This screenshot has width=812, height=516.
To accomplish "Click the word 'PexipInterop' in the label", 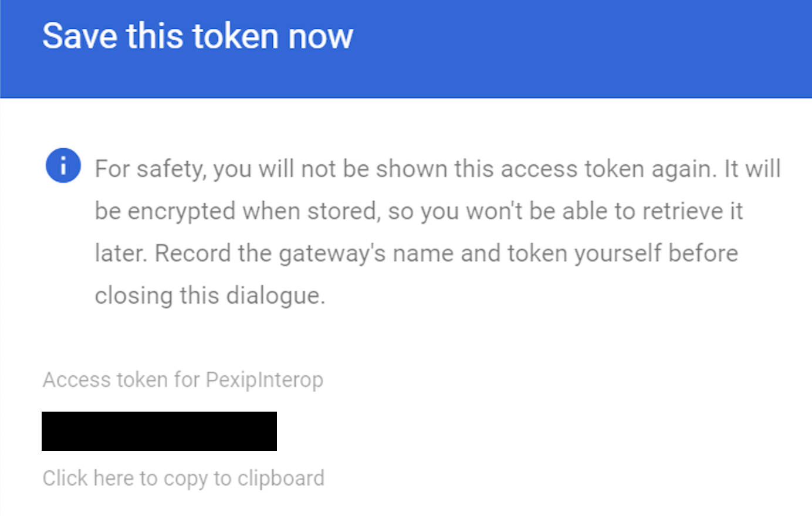I will [265, 380].
